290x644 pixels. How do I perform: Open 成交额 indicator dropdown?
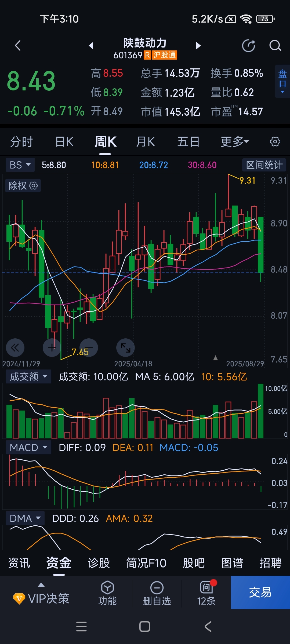tap(28, 376)
